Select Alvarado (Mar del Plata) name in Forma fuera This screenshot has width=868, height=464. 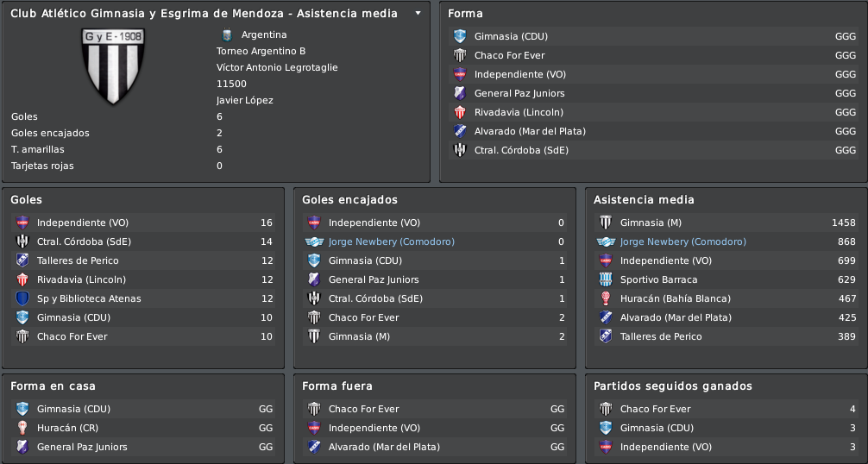tap(384, 447)
